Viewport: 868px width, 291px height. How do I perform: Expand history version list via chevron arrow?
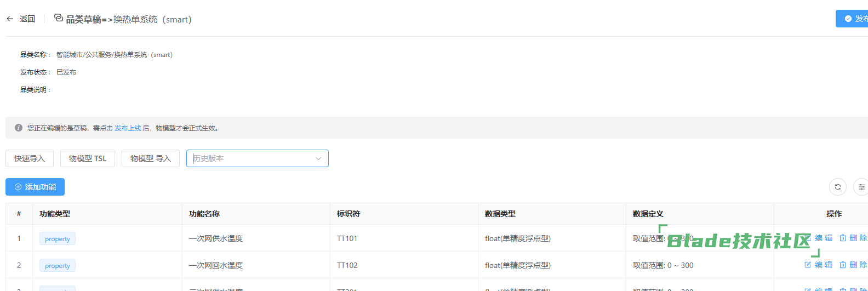318,158
